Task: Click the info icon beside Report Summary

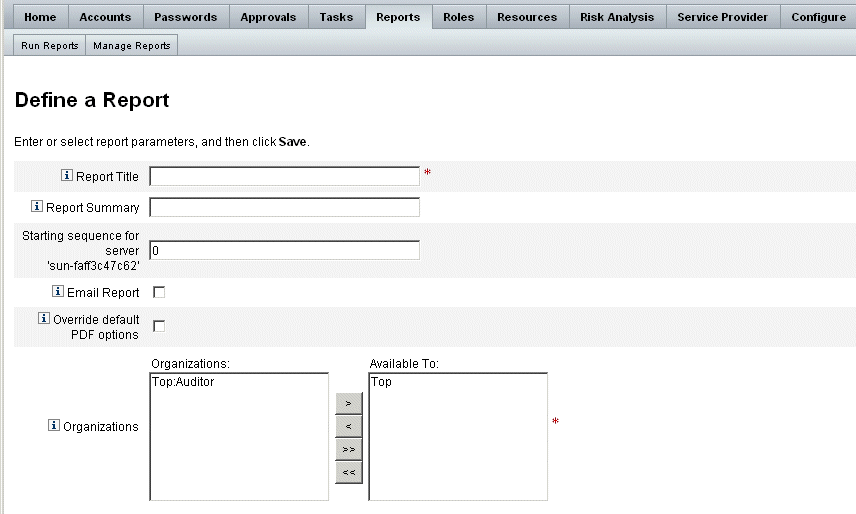Action: point(37,206)
